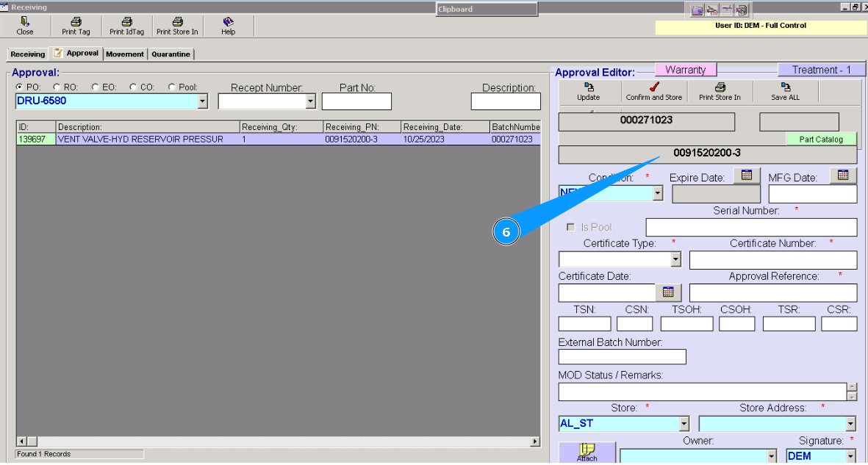Switch to the Receiving tab

pos(28,54)
